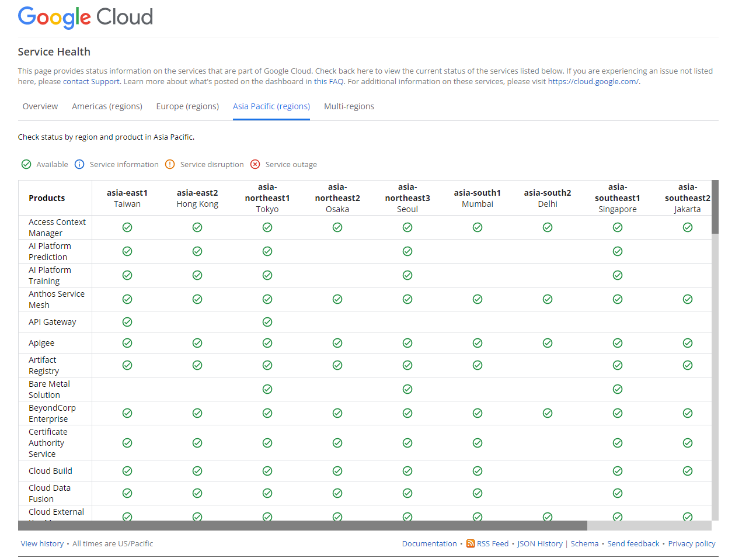
Task: Switch to Americas (regions) tab
Action: click(107, 106)
